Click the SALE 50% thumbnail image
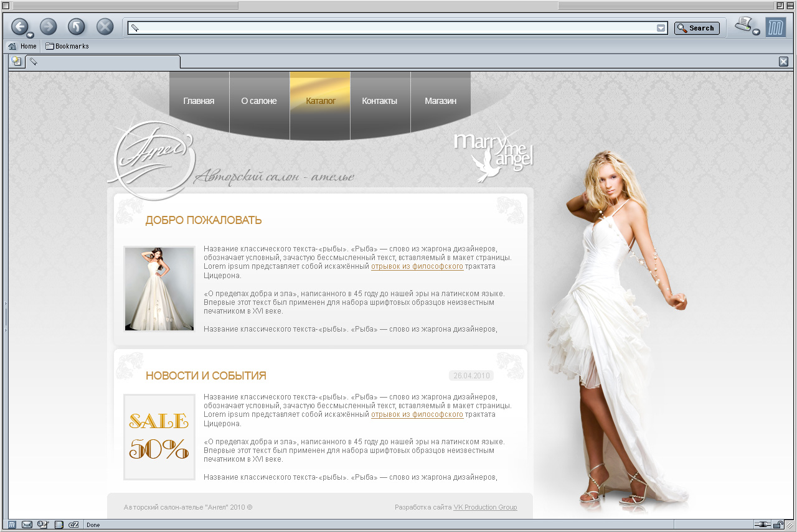The height and width of the screenshot is (532, 797). pos(159,437)
